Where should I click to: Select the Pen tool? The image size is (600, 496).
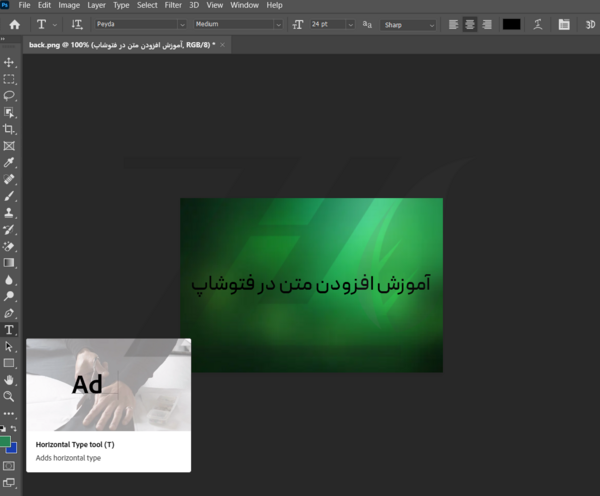(x=9, y=313)
